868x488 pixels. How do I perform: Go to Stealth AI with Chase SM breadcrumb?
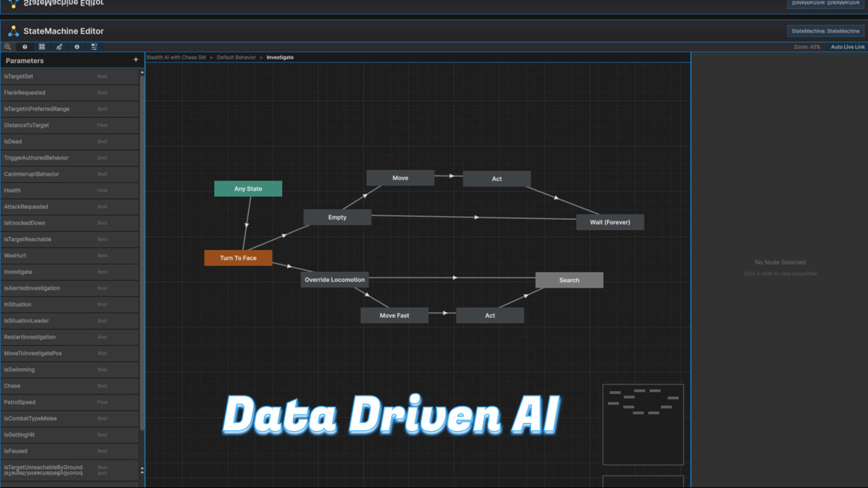(176, 57)
